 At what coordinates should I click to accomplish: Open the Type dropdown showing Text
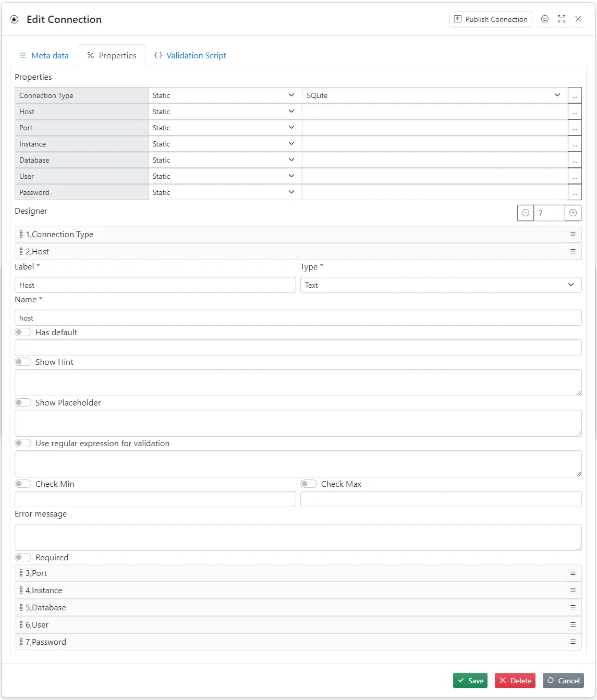point(570,285)
